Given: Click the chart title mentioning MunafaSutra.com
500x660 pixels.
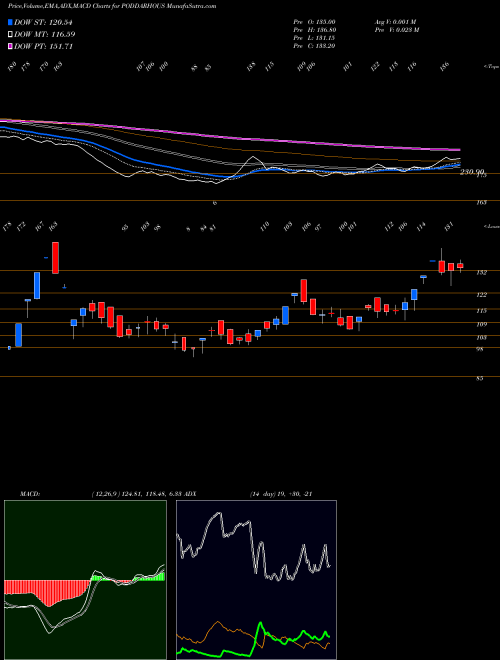Looking at the screenshot, I should 112,6.
